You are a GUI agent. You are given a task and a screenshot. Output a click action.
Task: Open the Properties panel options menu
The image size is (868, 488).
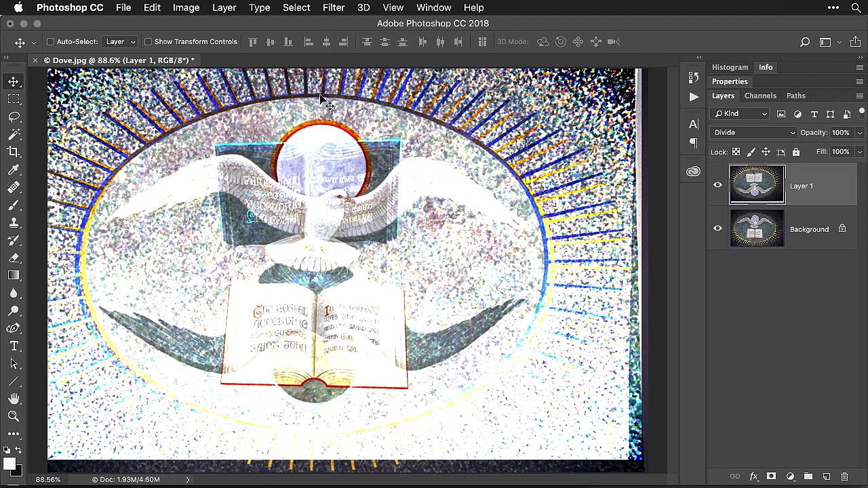(x=860, y=82)
